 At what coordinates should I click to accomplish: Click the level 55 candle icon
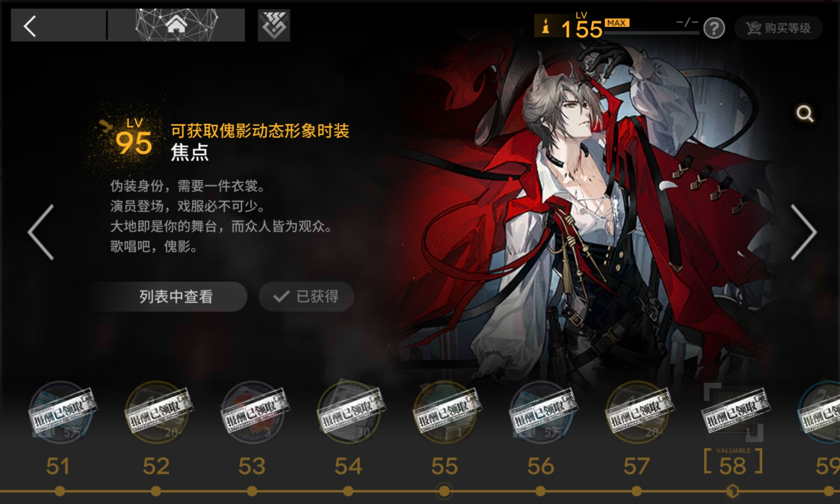click(x=546, y=26)
